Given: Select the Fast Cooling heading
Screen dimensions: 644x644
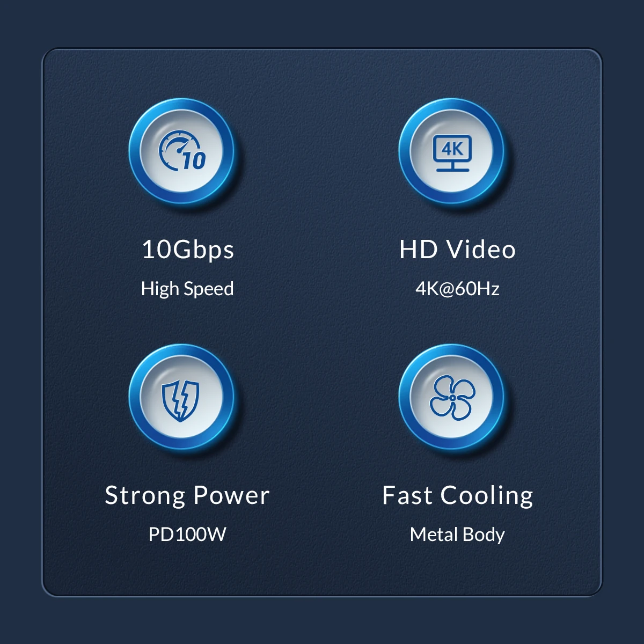Looking at the screenshot, I should [x=458, y=496].
